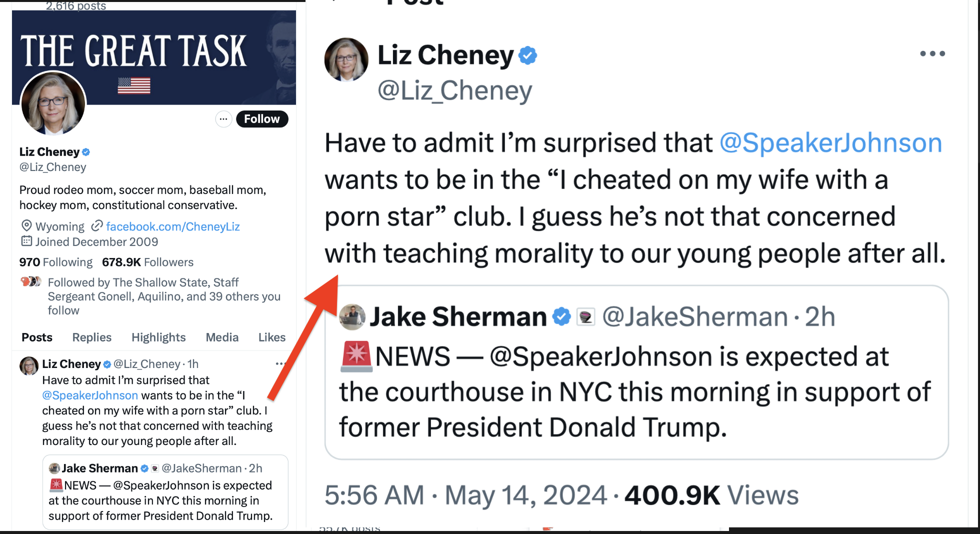Click the verified badge beside the large Liz Cheney name

click(527, 55)
